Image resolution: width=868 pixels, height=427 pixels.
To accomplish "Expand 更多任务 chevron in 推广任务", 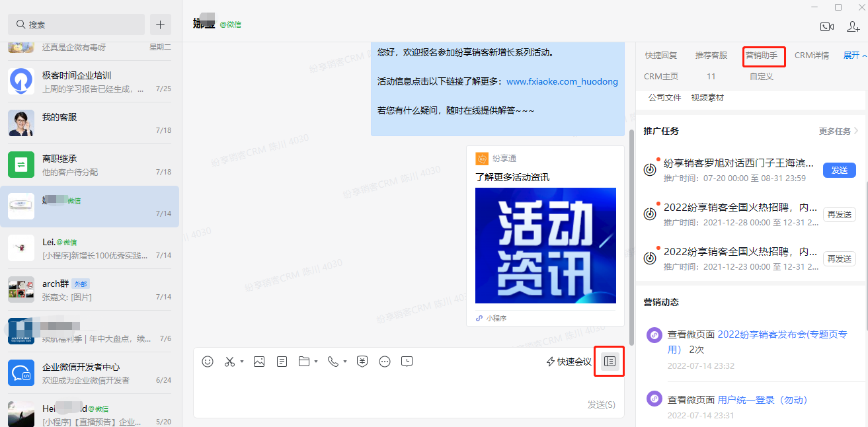I will click(x=856, y=131).
